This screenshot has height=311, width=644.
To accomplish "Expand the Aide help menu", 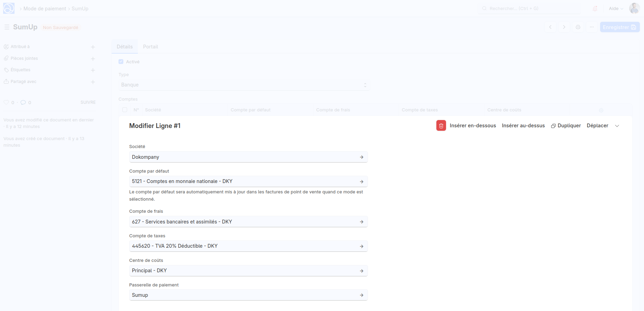I will 616,9.
